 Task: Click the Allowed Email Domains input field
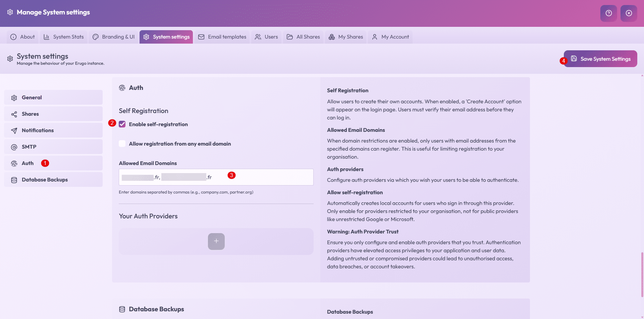(x=268, y=177)
